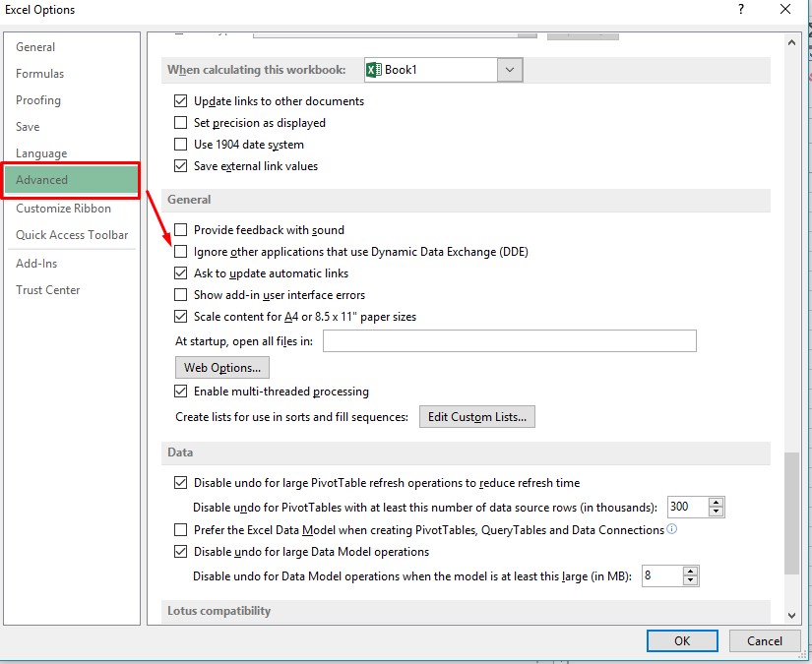The image size is (812, 664).
Task: Go to the Language category
Action: point(41,153)
